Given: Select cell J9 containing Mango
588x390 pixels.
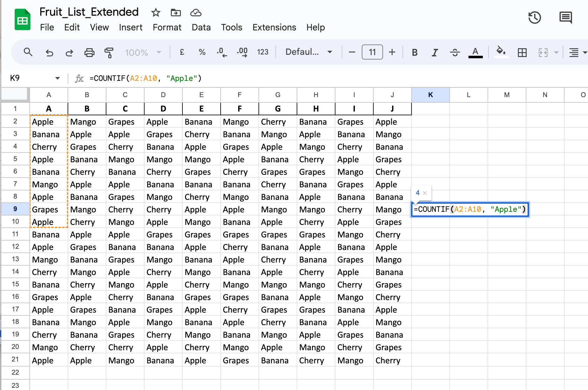Looking at the screenshot, I should point(392,209).
